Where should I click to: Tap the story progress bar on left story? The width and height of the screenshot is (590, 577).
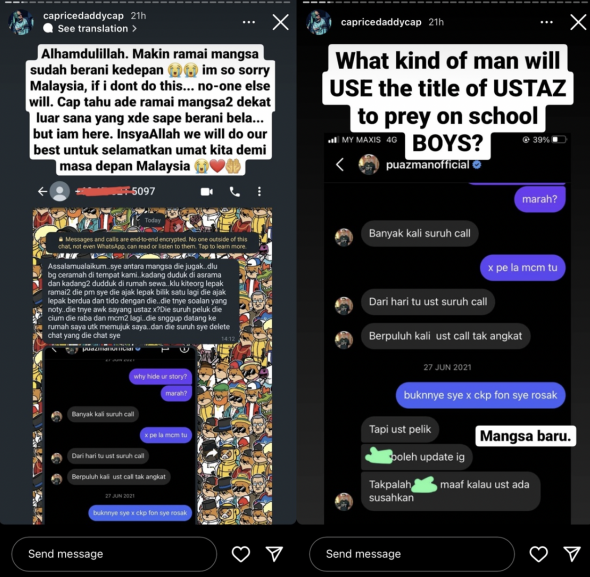tap(148, 2)
